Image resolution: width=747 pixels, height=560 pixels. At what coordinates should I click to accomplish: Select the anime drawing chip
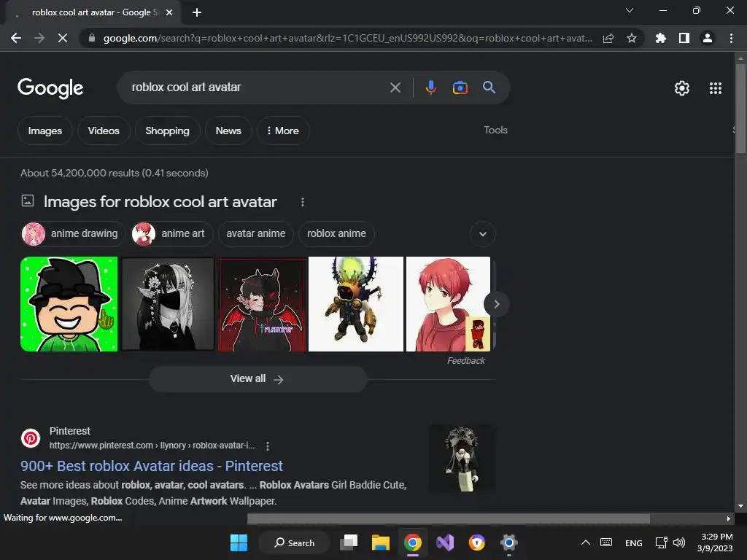click(72, 234)
